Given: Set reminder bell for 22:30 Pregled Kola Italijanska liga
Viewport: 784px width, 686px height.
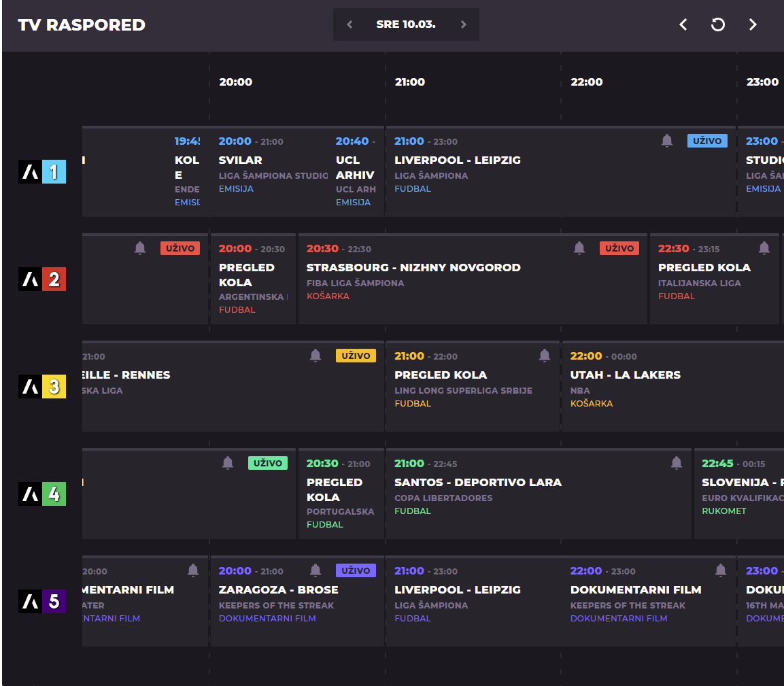Looking at the screenshot, I should (x=764, y=248).
